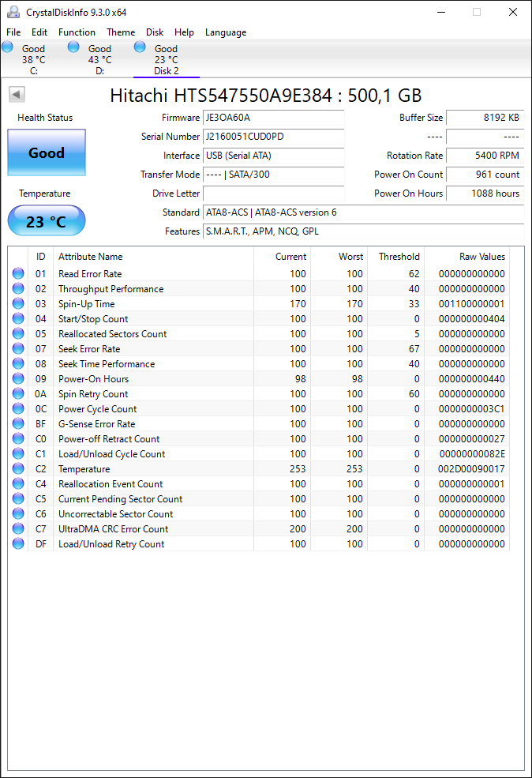Click status orb of Read Error Rate row

(18, 273)
